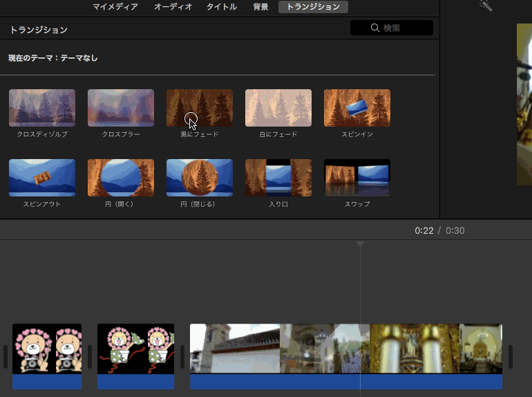Click the スワップ transition icon

pos(357,178)
